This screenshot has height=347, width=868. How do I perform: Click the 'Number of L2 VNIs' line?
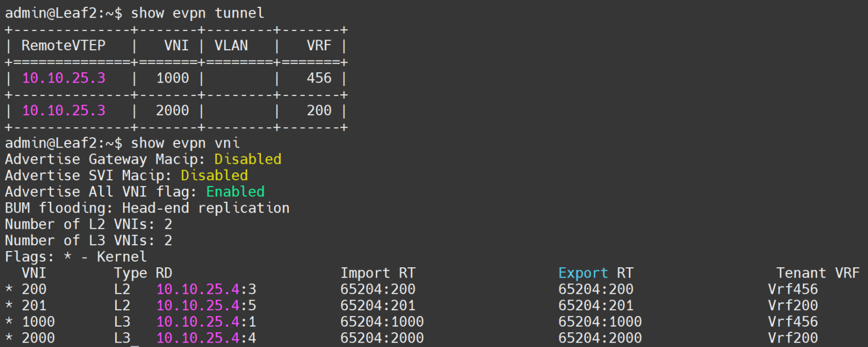click(x=88, y=224)
